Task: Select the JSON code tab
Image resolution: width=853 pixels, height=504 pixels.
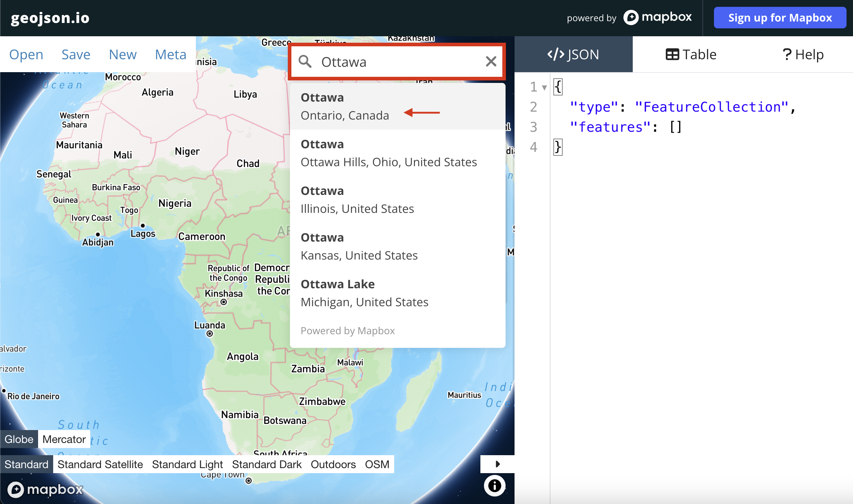Action: click(x=573, y=55)
